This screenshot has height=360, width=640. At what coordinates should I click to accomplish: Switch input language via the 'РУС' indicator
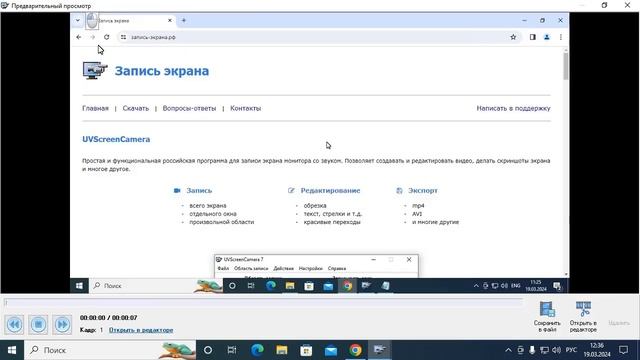(x=571, y=350)
